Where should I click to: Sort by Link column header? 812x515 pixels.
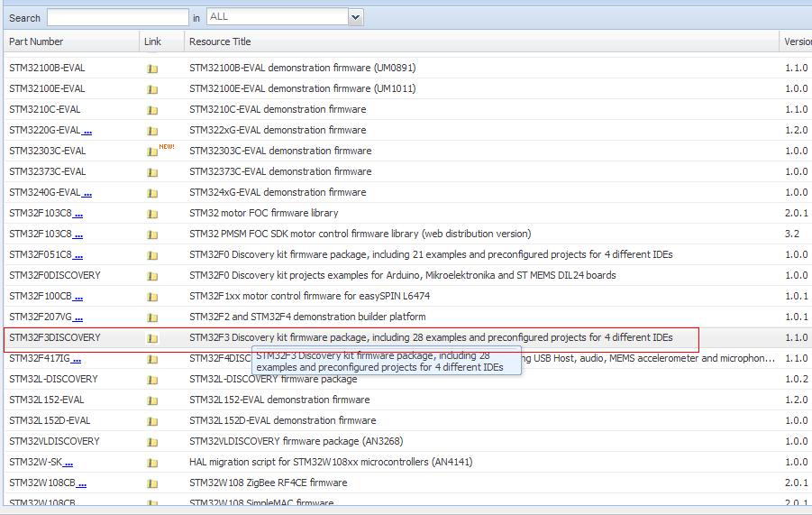pos(161,41)
